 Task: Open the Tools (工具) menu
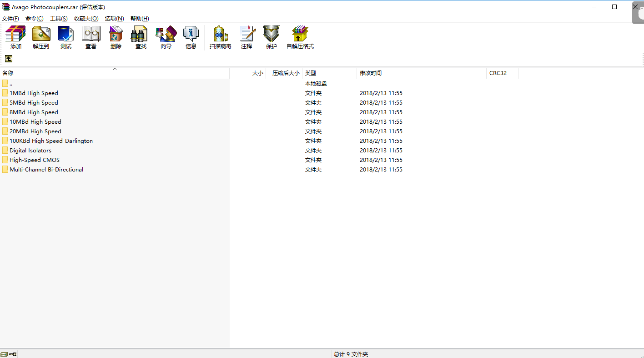click(59, 19)
